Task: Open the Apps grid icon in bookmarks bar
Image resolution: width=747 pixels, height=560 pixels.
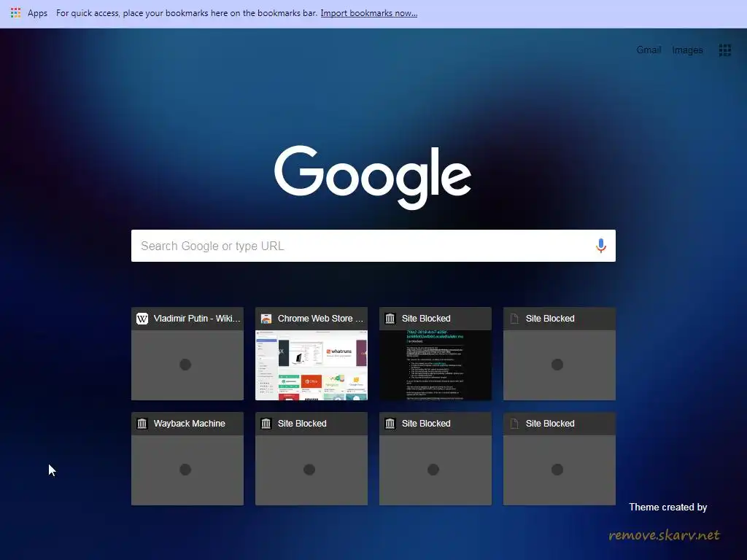Action: pos(16,13)
